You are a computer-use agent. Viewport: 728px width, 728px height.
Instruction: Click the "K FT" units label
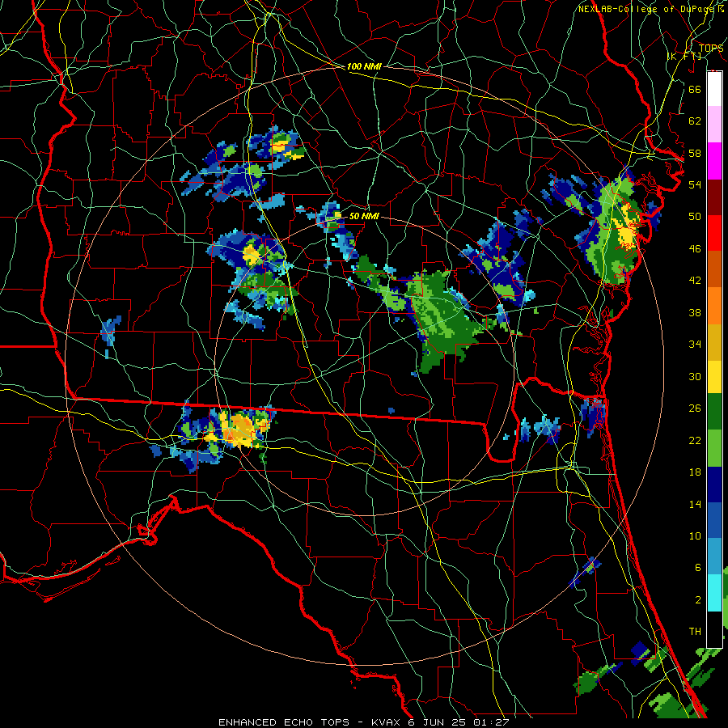[684, 57]
